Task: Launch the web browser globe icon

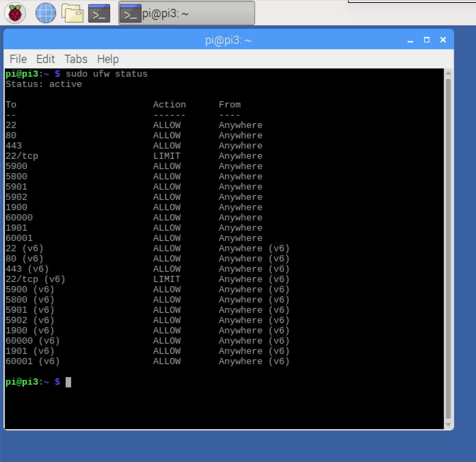Action: tap(46, 13)
